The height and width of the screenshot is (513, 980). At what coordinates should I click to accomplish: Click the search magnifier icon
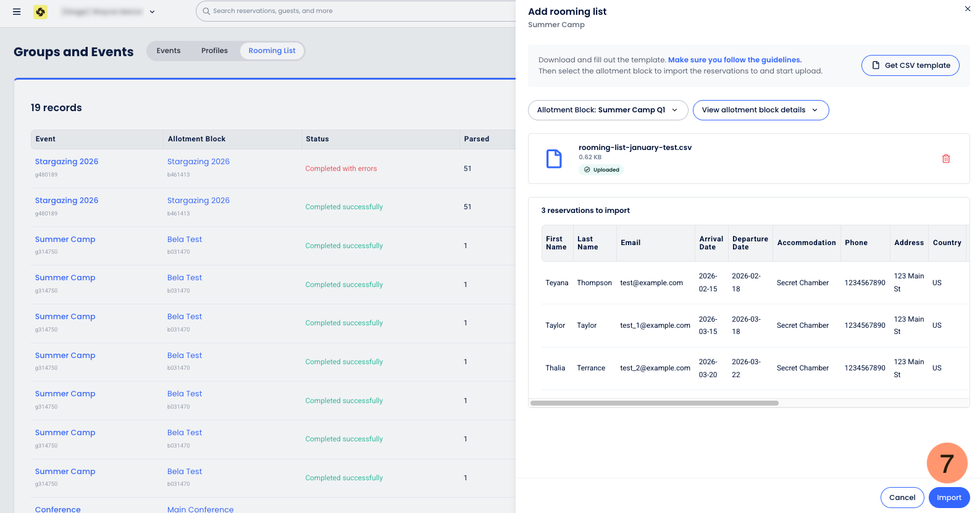pos(206,11)
